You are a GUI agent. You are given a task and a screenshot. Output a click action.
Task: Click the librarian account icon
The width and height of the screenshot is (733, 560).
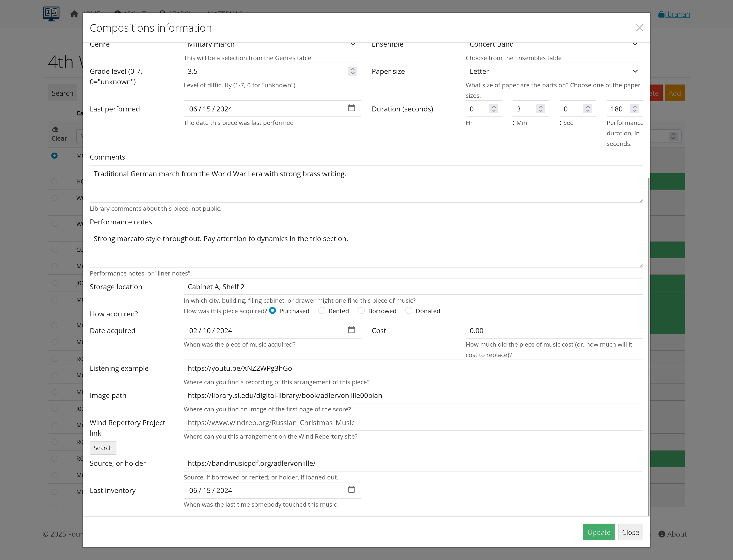click(661, 14)
